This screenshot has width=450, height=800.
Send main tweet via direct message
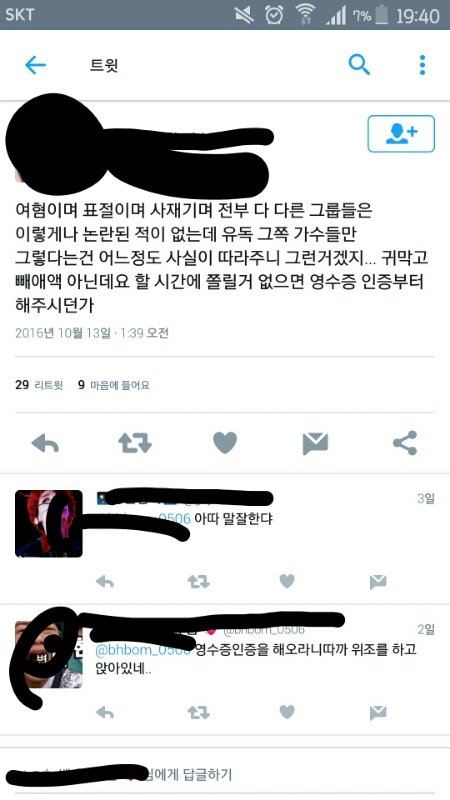[x=315, y=443]
